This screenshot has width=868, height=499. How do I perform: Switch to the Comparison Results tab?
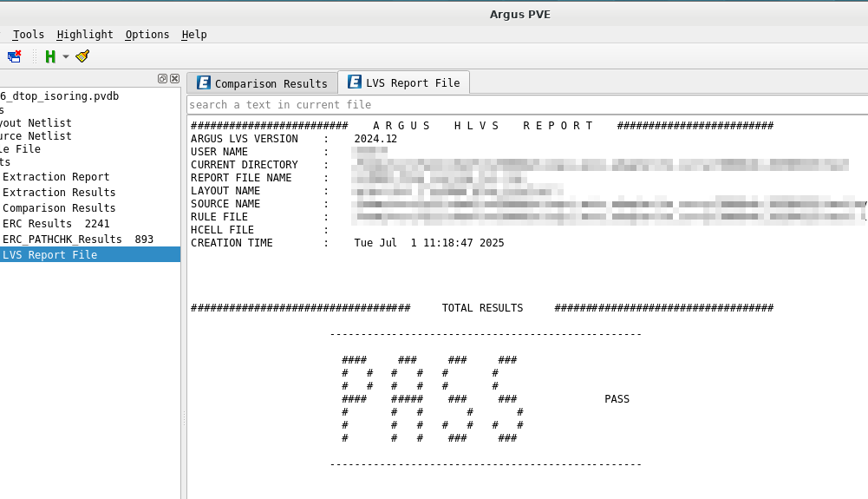coord(263,83)
